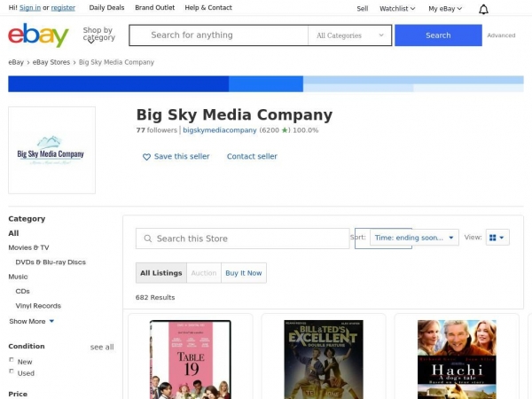Select the Music category
This screenshot has width=532, height=399.
(x=18, y=277)
